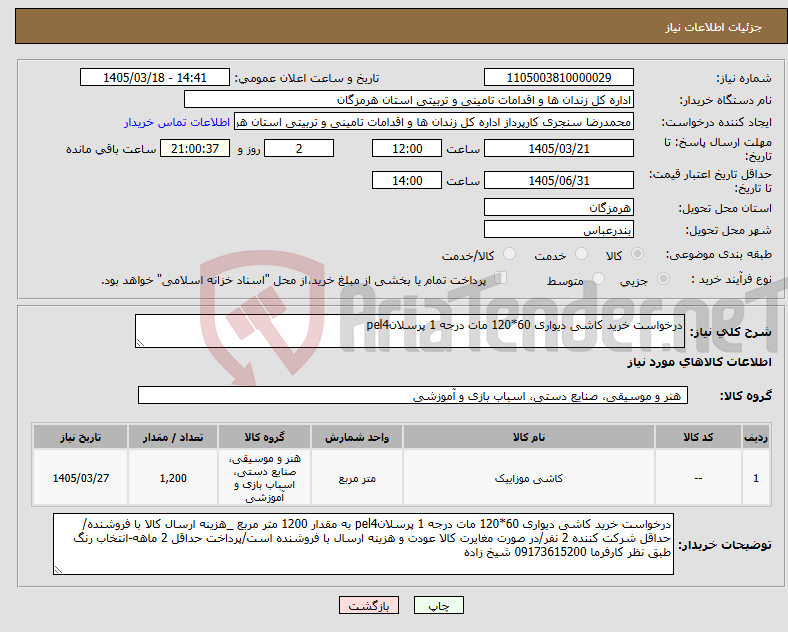
Task: Click the resize handle of شرح کلی نیاز box
Action: pyautogui.click(x=140, y=343)
